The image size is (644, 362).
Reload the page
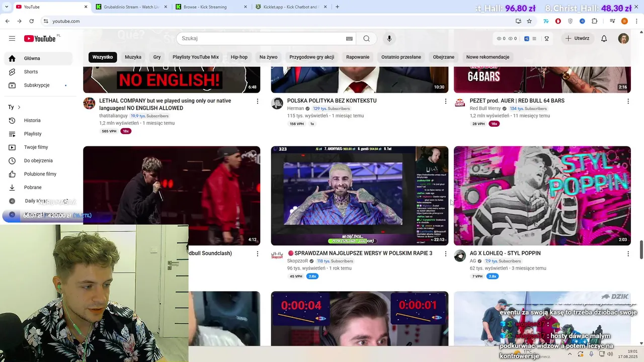[x=31, y=21]
